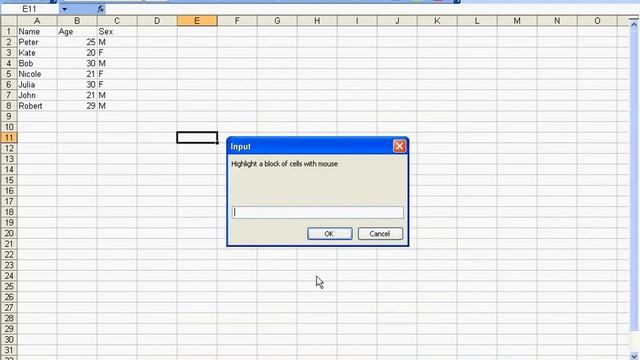The width and height of the screenshot is (640, 360).
Task: Select highlighted row 11 header
Action: (x=9, y=138)
